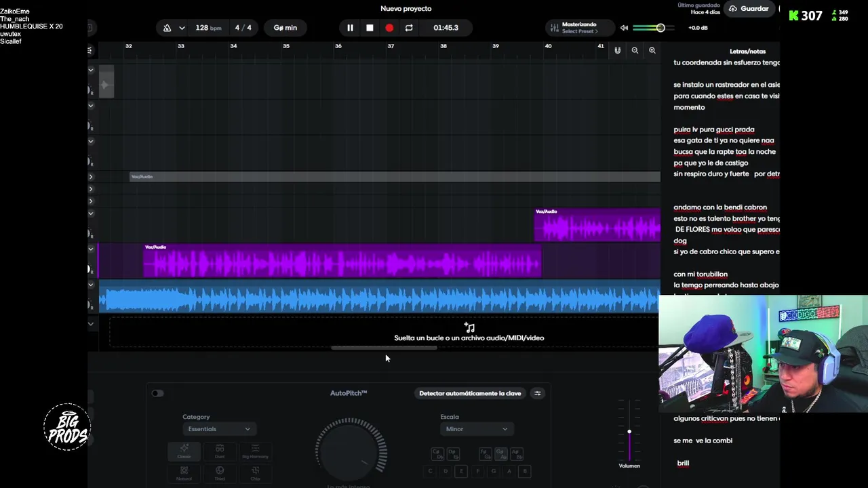Select the Duet AutoPitch preset
The image size is (868, 488).
(220, 451)
